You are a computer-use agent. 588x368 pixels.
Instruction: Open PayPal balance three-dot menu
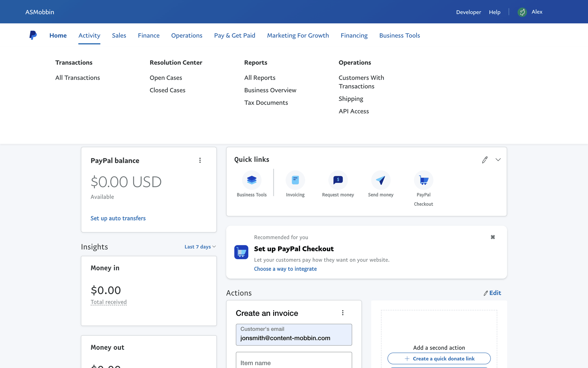[x=200, y=160]
